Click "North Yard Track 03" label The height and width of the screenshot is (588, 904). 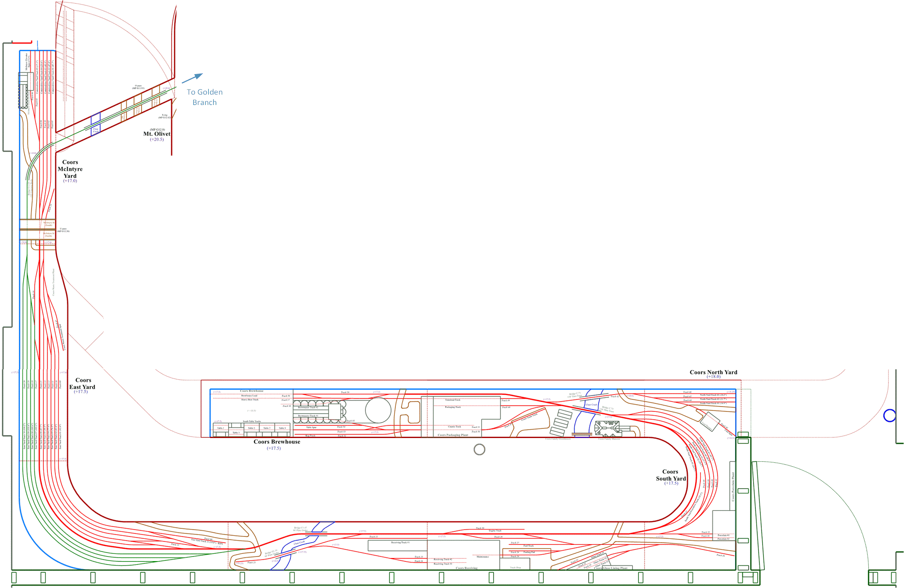[713, 395]
